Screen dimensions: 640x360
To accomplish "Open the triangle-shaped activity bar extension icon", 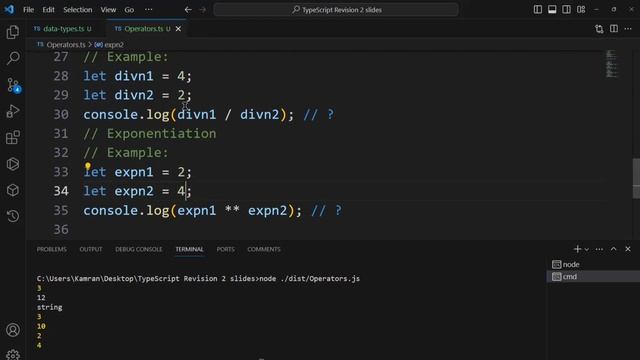I will click(x=13, y=164).
